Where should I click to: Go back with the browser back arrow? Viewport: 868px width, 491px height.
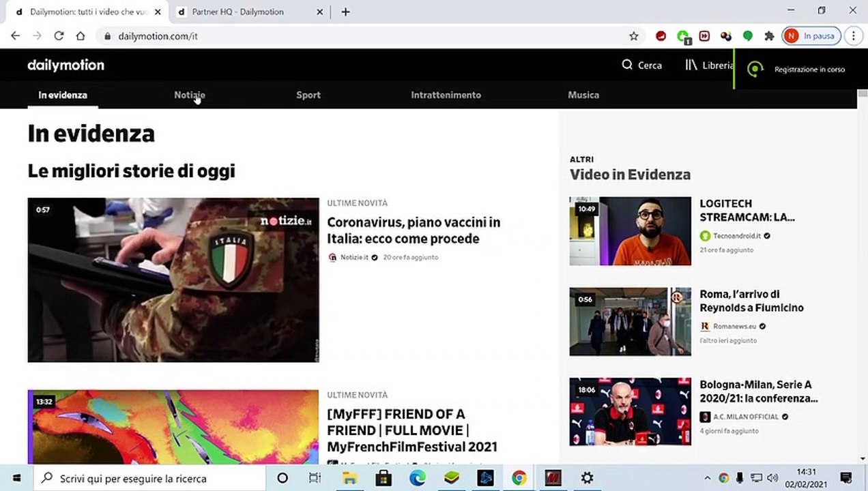(15, 36)
